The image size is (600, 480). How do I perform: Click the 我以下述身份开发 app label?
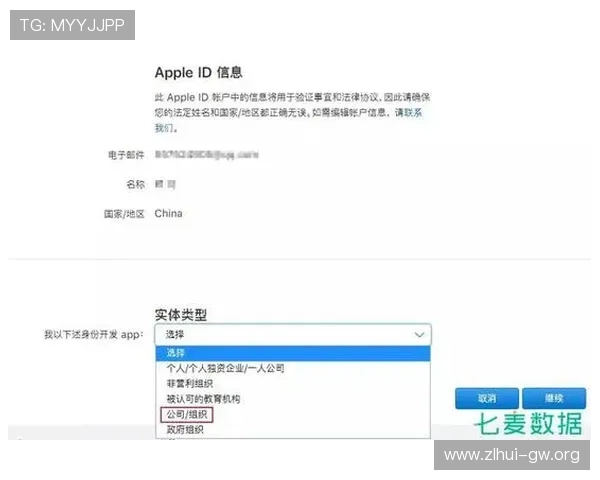pos(94,335)
